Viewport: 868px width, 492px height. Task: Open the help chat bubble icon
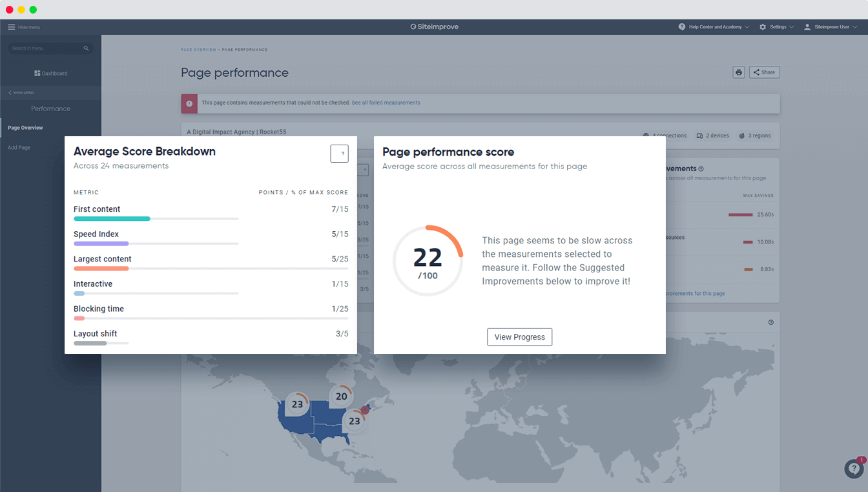tap(854, 469)
